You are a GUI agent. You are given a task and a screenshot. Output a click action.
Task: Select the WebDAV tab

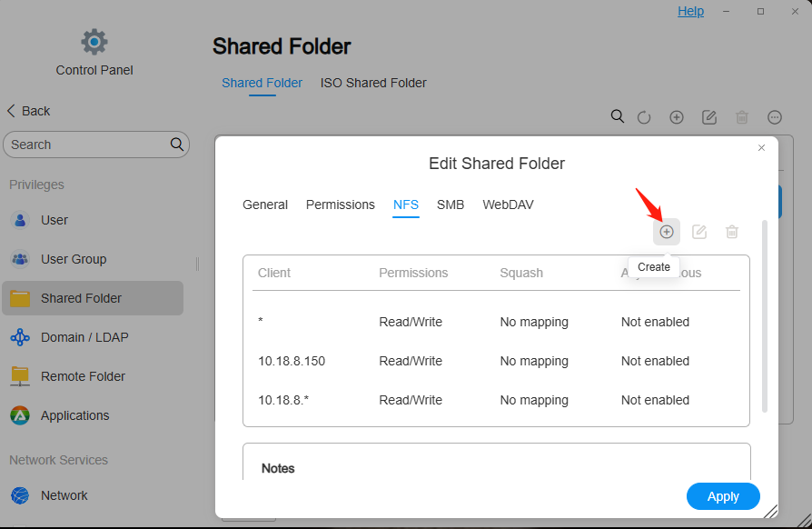click(508, 205)
